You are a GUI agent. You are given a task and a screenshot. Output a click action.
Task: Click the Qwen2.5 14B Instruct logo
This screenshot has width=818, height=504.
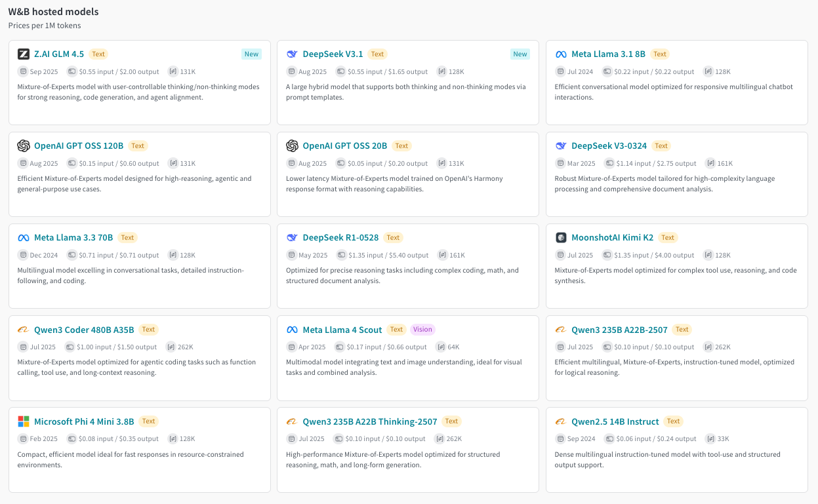point(561,421)
